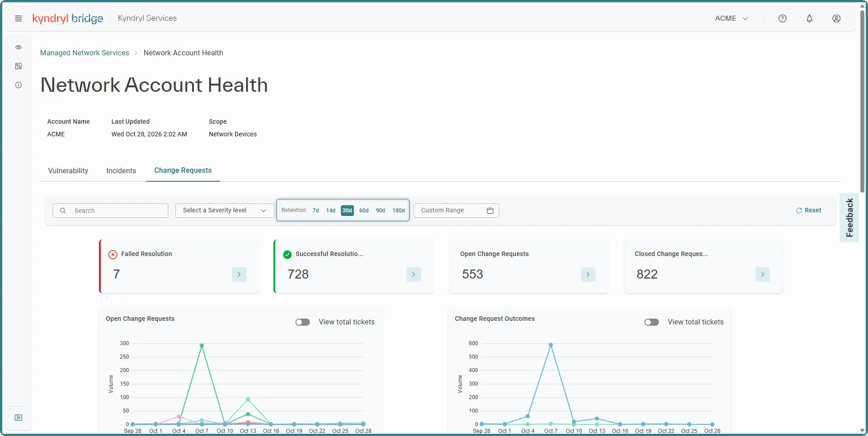Open the Feedback side tab

[850, 218]
